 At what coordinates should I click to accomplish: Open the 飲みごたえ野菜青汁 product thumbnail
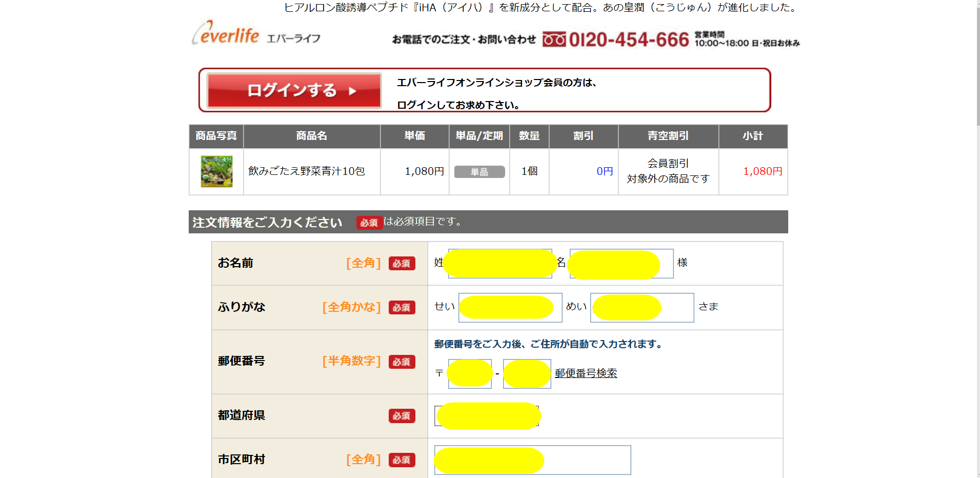coord(216,172)
